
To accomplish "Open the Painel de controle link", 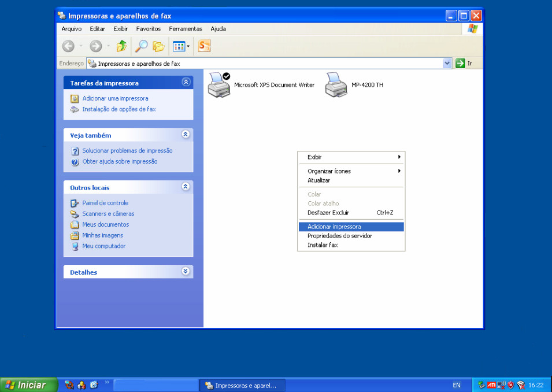I will [105, 203].
